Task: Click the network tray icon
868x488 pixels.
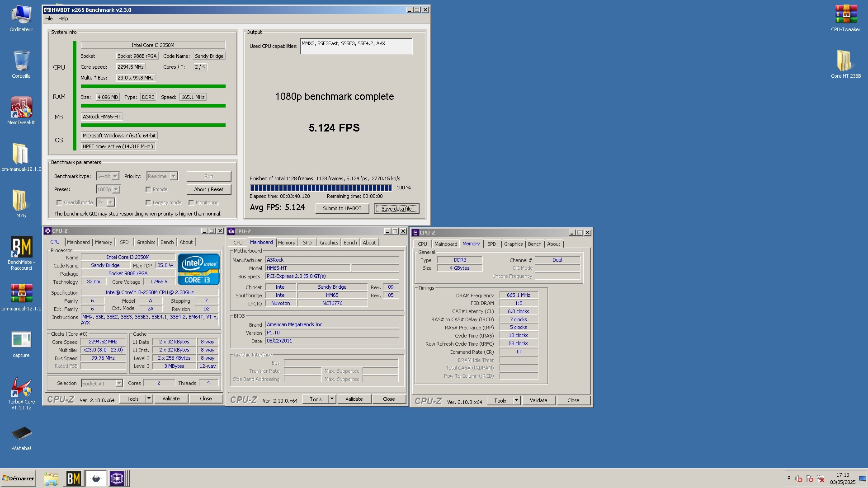Action: [821, 479]
